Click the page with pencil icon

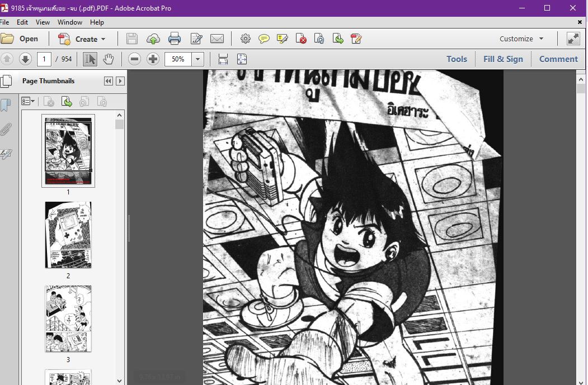point(196,39)
